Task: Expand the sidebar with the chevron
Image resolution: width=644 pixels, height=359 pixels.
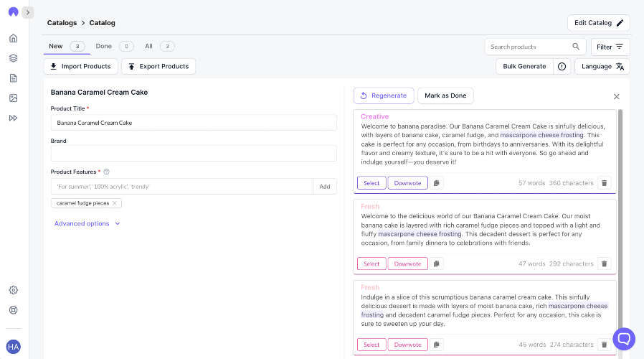Action: [27, 12]
